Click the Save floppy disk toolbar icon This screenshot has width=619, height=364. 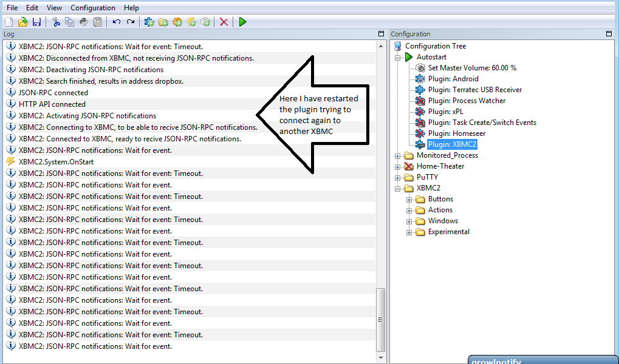pyautogui.click(x=36, y=22)
